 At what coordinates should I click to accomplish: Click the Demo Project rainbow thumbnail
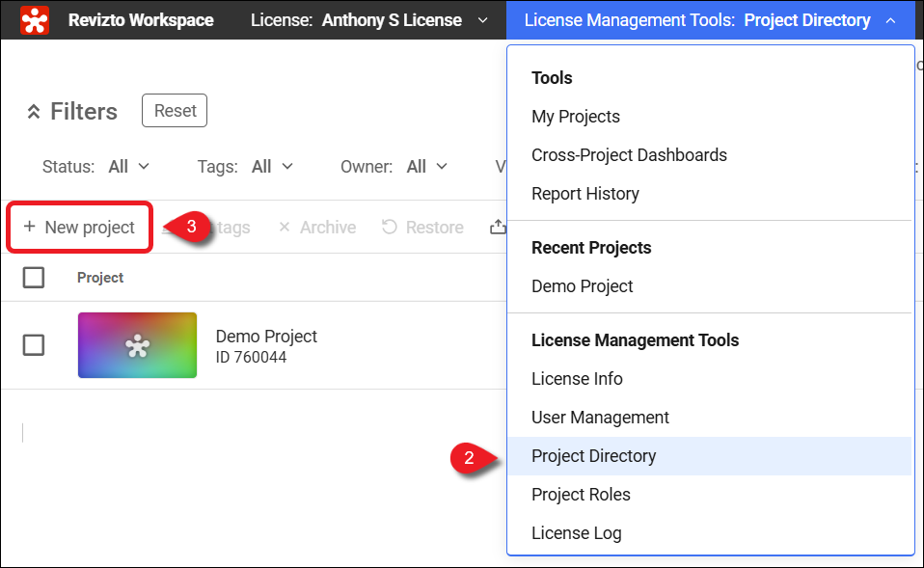point(137,345)
